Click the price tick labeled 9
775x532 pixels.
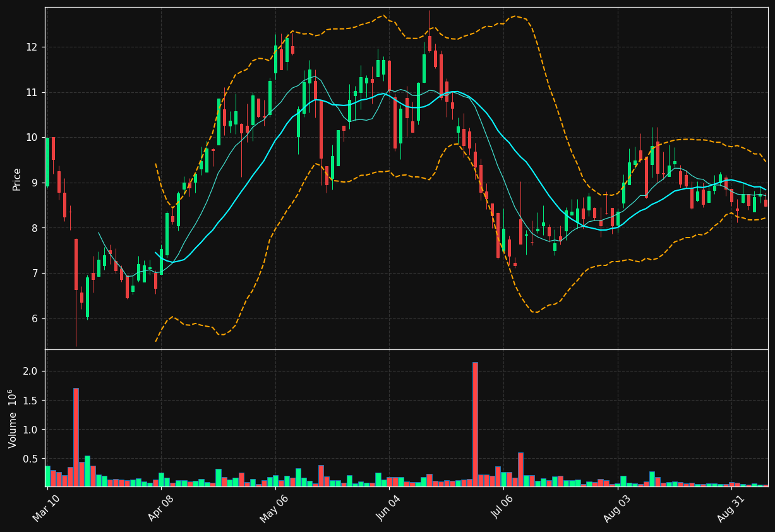point(35,183)
